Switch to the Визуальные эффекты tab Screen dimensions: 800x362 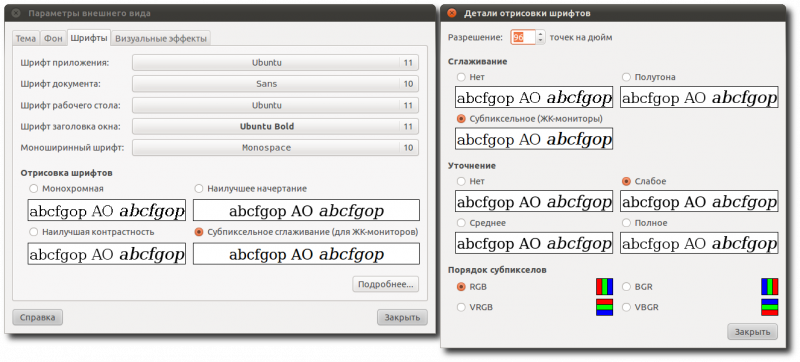click(161, 38)
